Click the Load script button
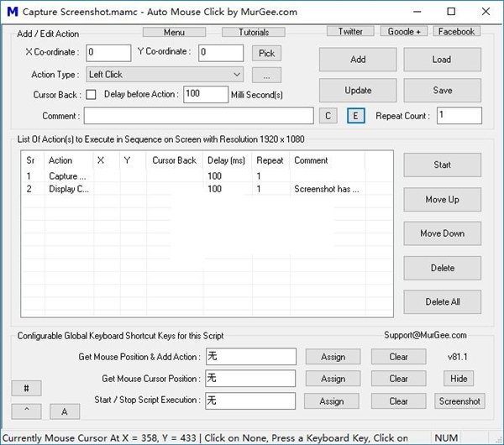504x445 pixels. 443,60
